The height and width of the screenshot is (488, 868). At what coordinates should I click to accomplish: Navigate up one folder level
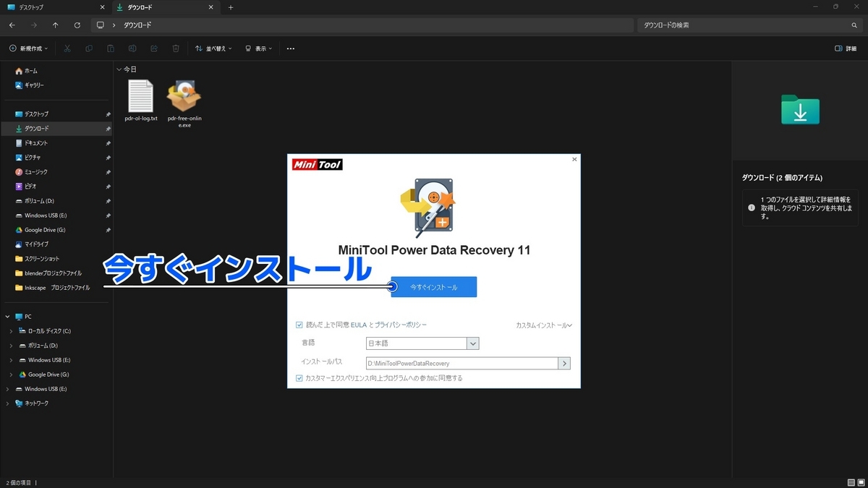56,25
